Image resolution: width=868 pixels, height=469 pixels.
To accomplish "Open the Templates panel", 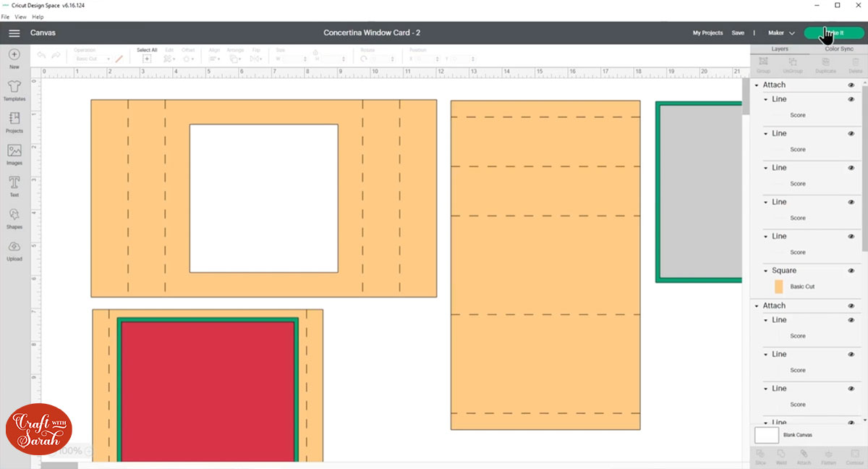I will tap(14, 90).
